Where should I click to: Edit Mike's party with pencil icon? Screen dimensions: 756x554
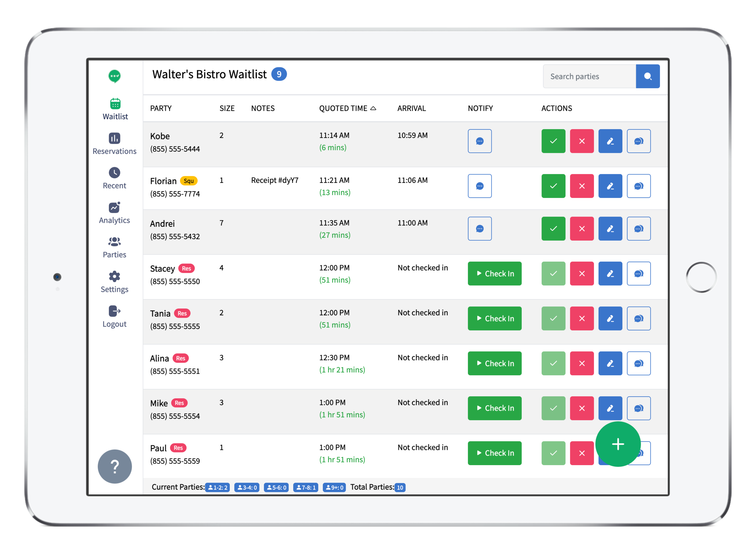coord(611,408)
